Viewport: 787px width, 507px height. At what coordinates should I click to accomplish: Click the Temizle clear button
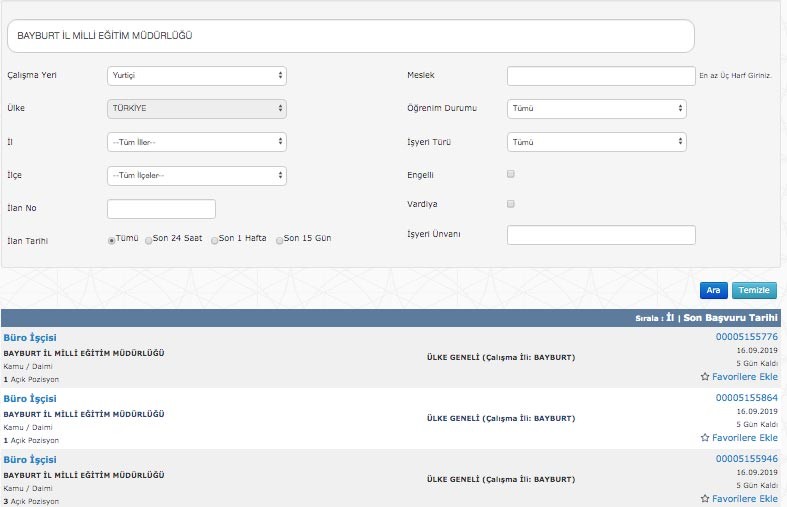coord(754,290)
